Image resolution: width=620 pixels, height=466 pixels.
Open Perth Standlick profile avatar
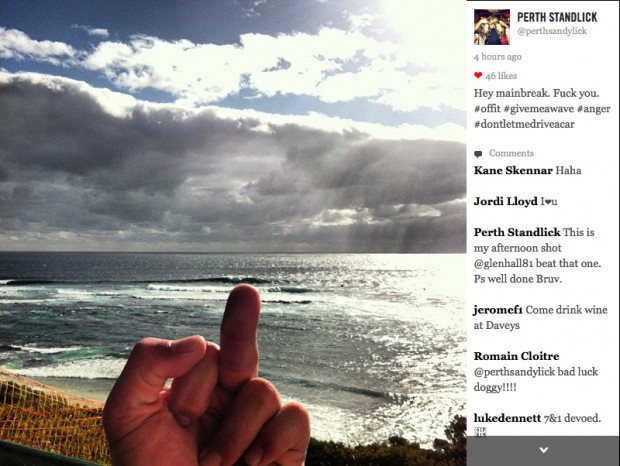click(491, 27)
